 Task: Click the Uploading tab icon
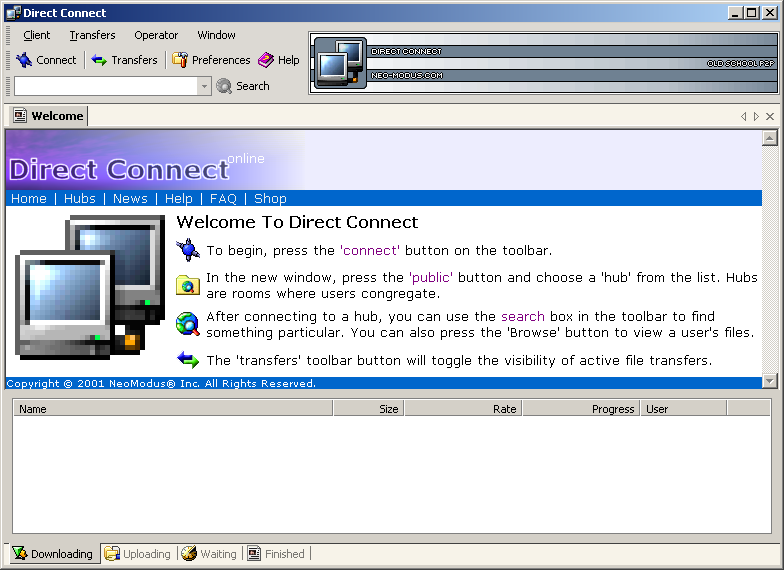pos(112,553)
